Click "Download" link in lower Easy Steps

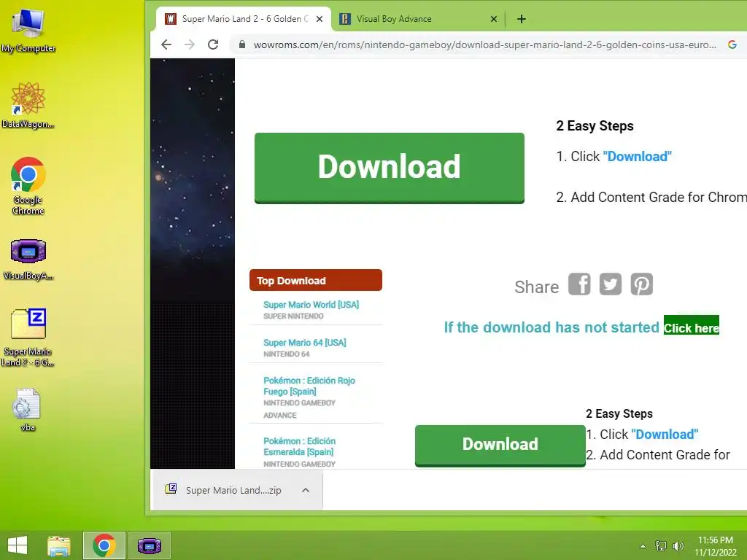(665, 435)
